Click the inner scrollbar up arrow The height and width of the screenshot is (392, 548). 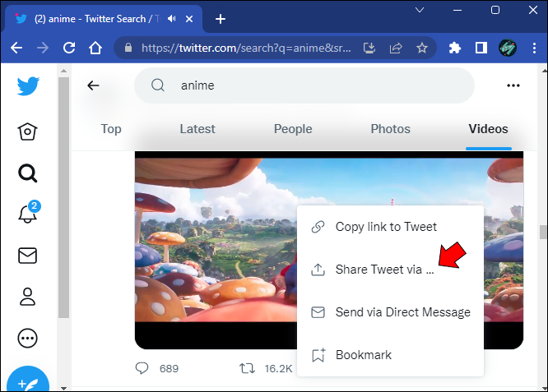coord(63,71)
